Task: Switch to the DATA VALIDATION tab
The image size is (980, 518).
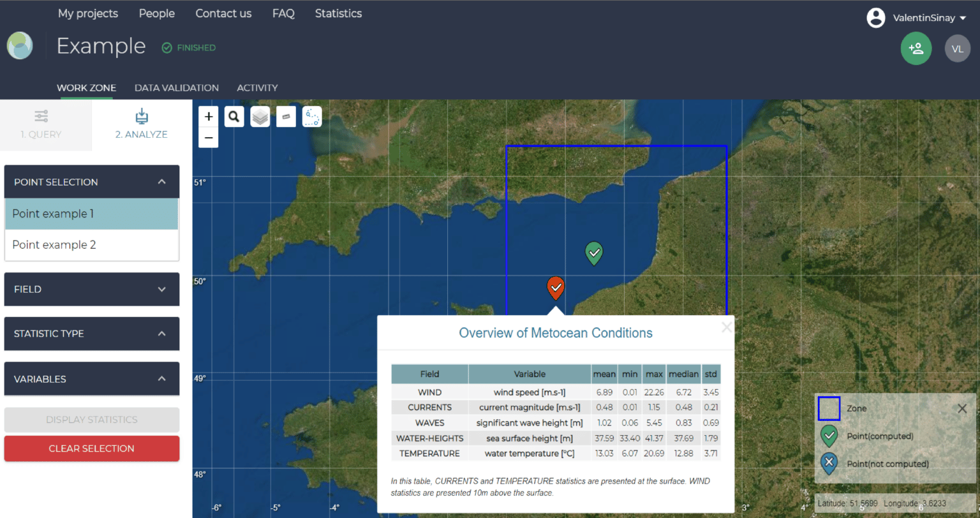Action: pos(177,87)
